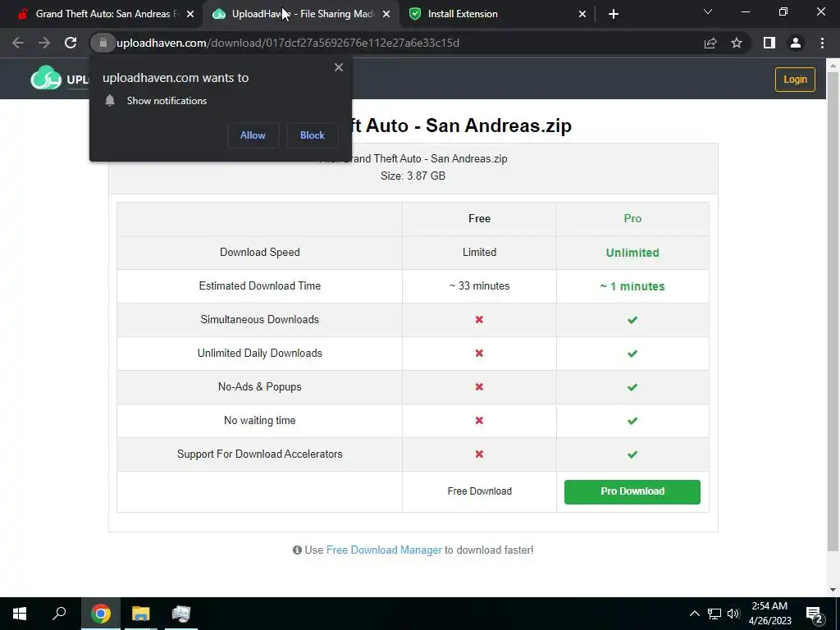The width and height of the screenshot is (840, 630).
Task: Dismiss the notification permission popup
Action: (x=339, y=67)
